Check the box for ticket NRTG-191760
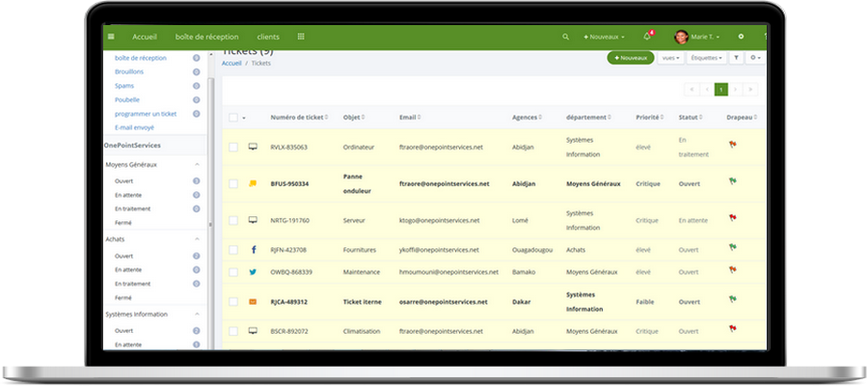 (233, 220)
